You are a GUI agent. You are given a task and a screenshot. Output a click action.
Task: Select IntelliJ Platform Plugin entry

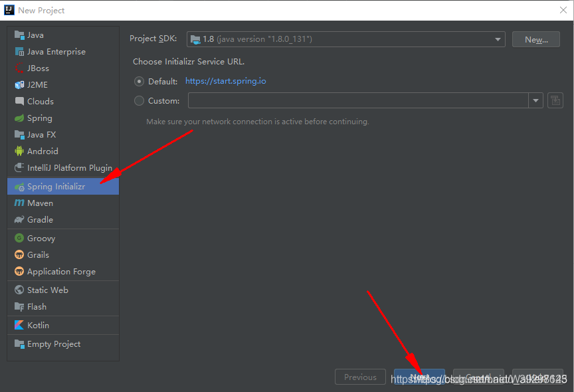pos(63,167)
